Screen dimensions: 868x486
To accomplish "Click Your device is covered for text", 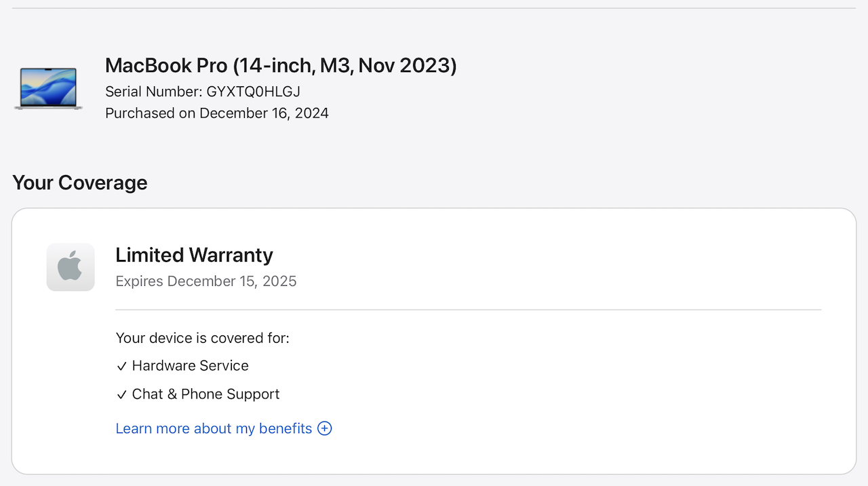I will (x=203, y=337).
